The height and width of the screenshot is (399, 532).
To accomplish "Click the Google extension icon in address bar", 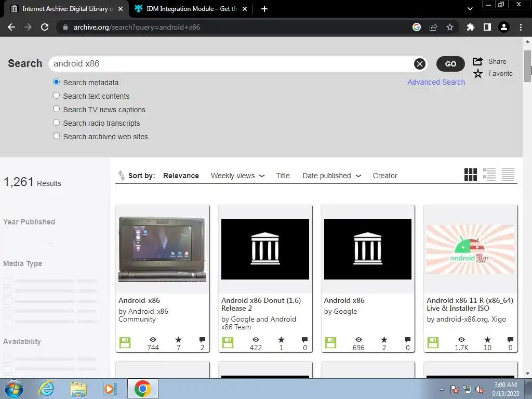I will pos(417,27).
